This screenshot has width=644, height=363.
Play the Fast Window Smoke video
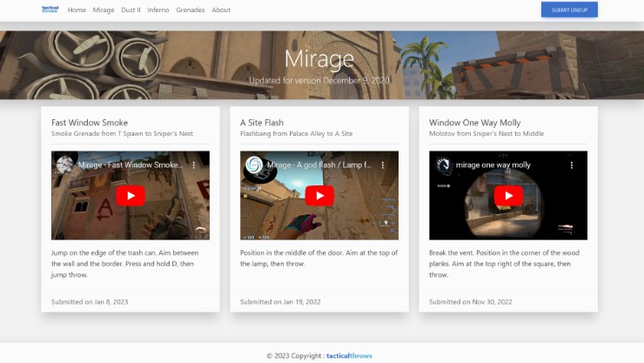click(x=131, y=196)
